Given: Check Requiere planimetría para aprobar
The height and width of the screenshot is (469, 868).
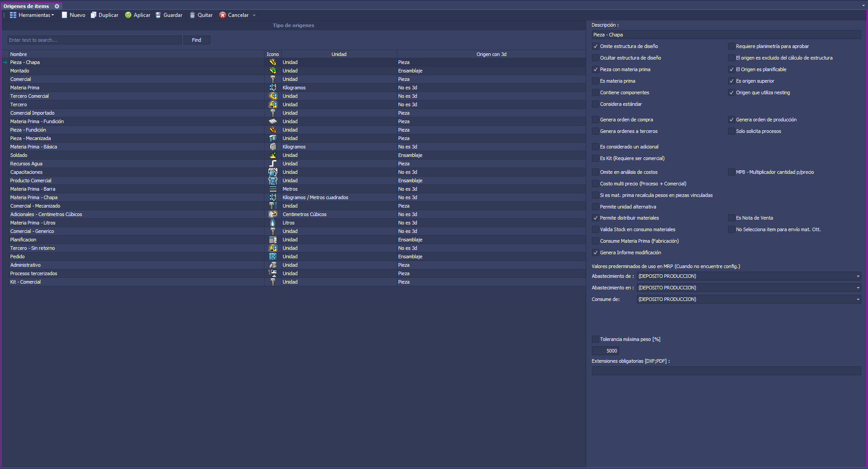Looking at the screenshot, I should [731, 46].
